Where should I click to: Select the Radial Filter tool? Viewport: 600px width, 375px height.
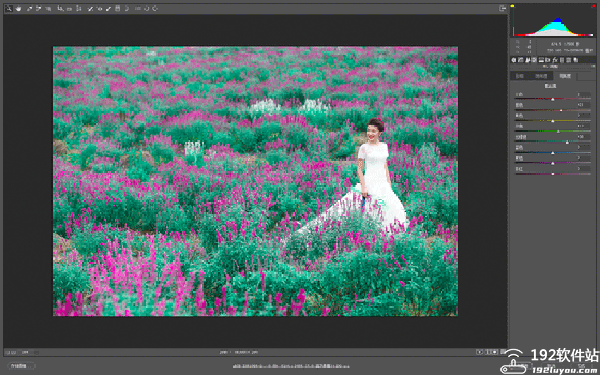[x=127, y=8]
